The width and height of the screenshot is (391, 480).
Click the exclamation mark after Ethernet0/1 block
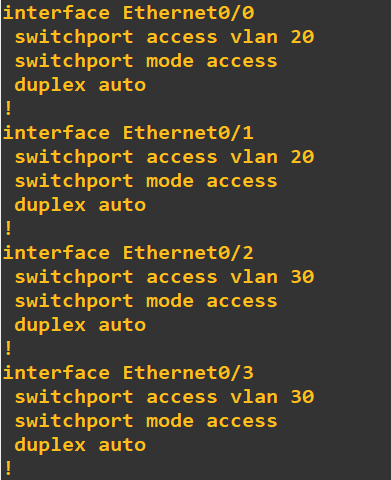point(9,229)
